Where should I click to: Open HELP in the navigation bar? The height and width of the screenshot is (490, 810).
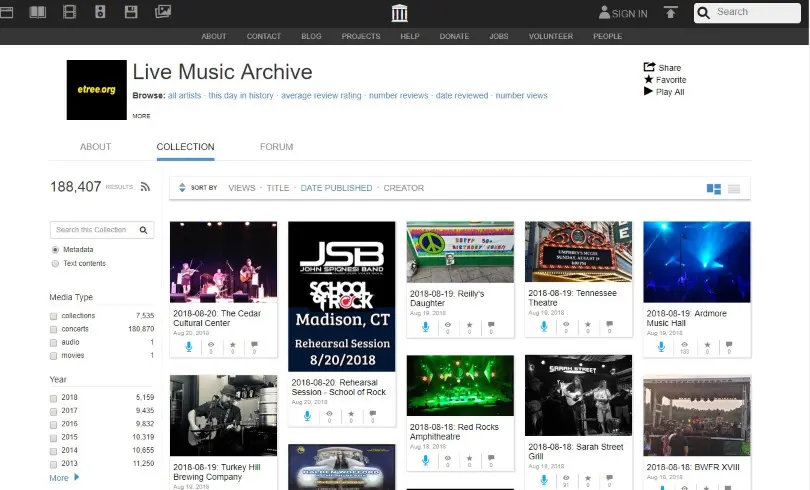410,36
